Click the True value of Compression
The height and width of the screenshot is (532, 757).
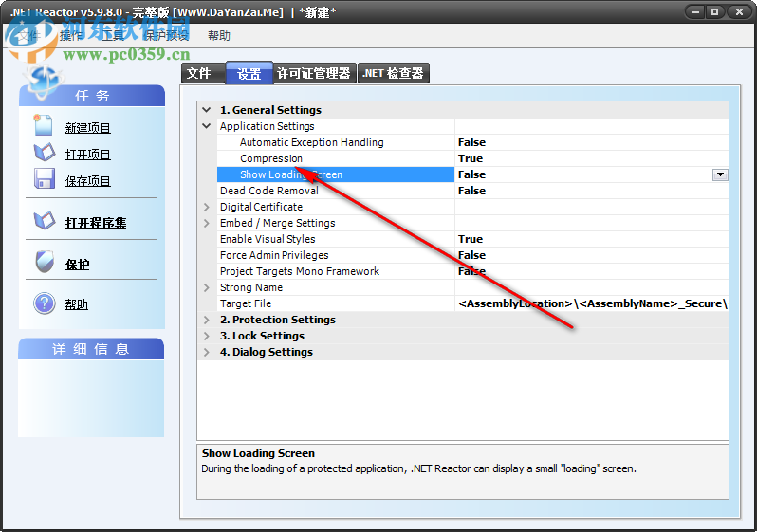tap(471, 158)
